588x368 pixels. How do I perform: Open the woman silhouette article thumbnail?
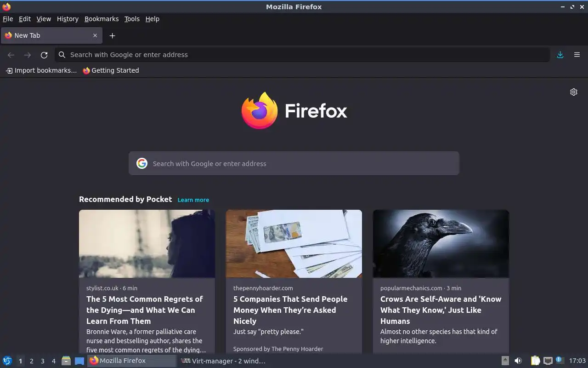(147, 244)
